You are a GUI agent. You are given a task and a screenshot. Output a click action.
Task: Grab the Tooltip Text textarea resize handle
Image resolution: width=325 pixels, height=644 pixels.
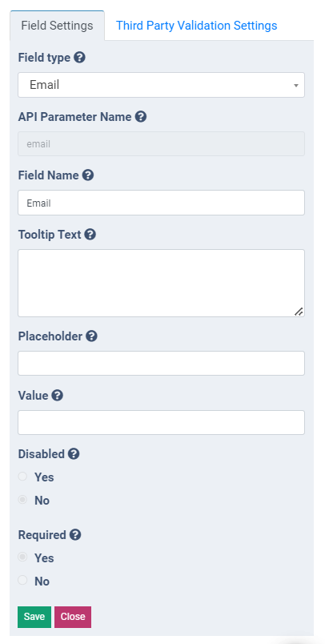pos(299,312)
